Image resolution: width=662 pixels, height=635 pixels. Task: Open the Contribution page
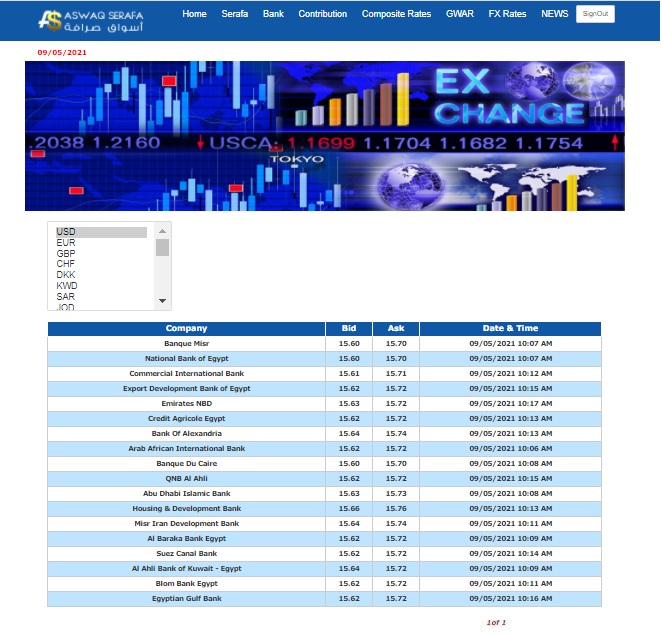point(323,14)
